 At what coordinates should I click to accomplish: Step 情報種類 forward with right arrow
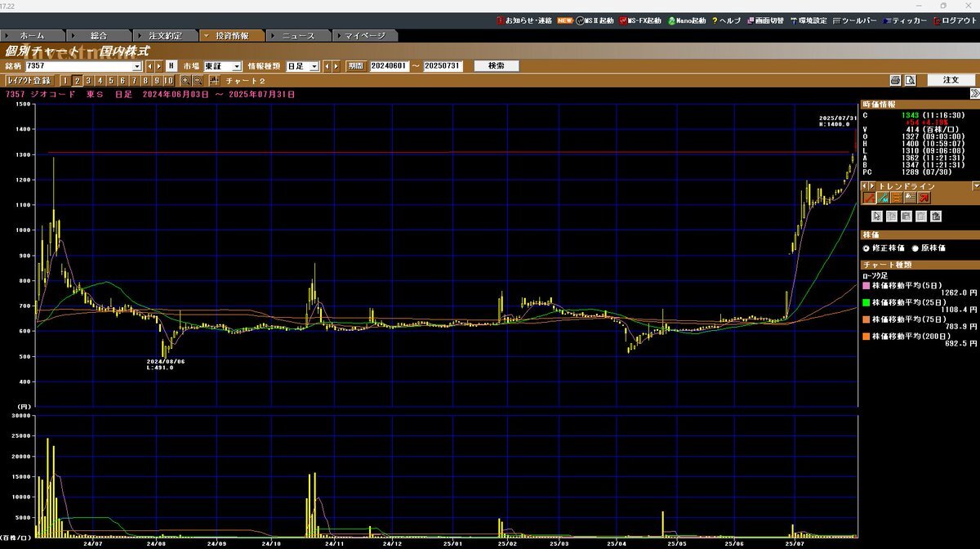tap(336, 65)
